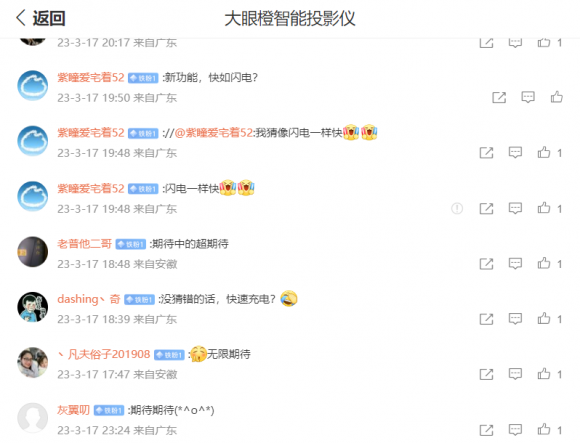This screenshot has height=443, width=580.
Task: Open 老普他二哥's avatar picture
Action: point(33,251)
